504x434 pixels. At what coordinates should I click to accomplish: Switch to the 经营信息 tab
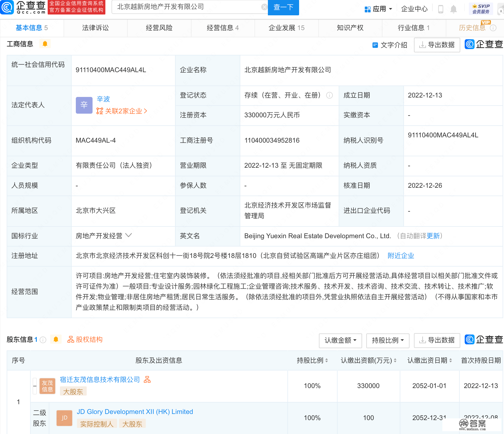point(223,28)
